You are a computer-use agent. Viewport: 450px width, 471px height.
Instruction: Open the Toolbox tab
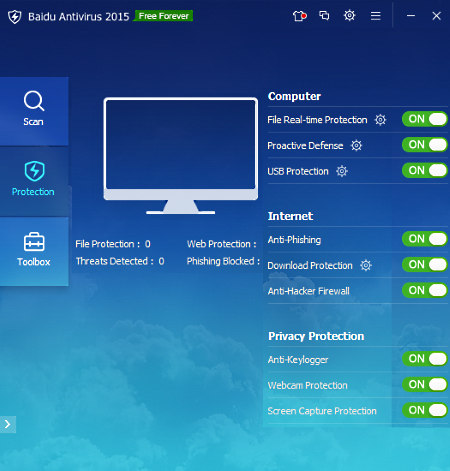point(34,251)
